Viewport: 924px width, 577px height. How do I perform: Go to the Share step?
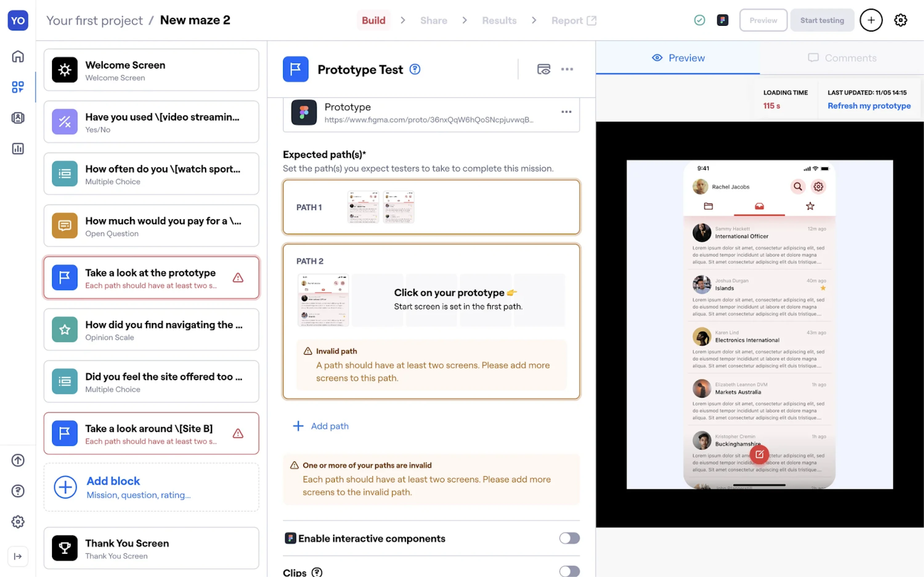pos(434,21)
